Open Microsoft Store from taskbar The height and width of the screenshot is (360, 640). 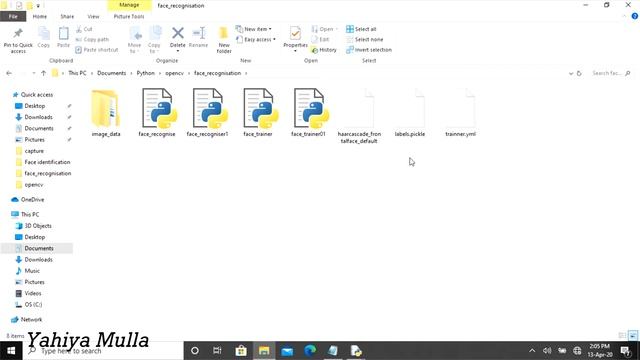[241, 351]
